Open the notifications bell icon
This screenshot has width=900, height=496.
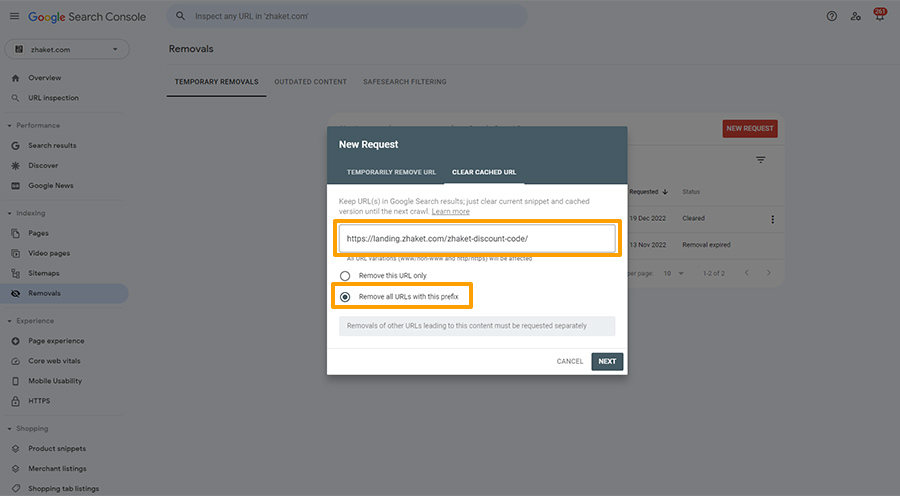pos(879,15)
